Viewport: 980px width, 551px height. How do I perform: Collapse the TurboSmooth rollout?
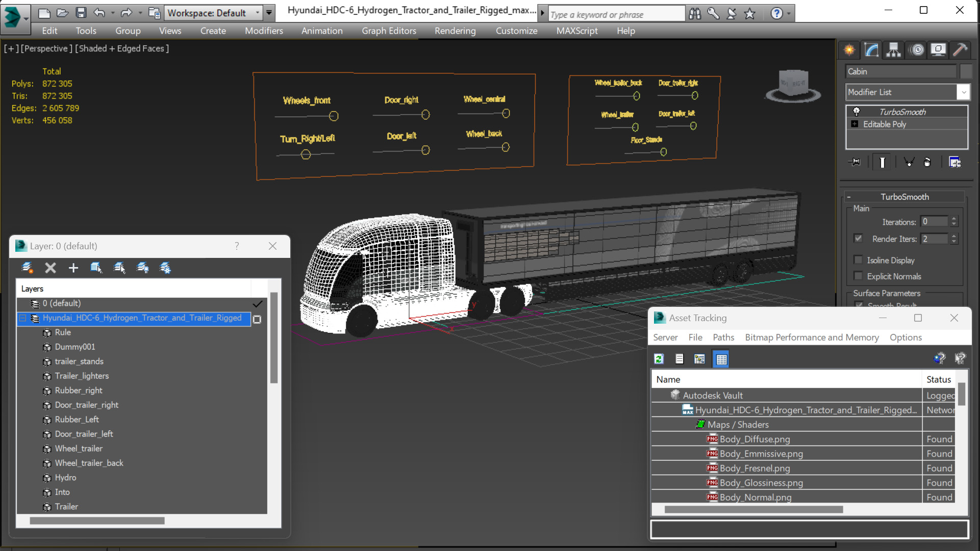tap(849, 197)
